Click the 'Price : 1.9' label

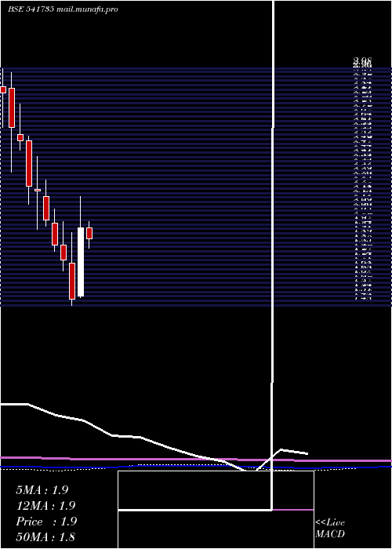pos(46,522)
